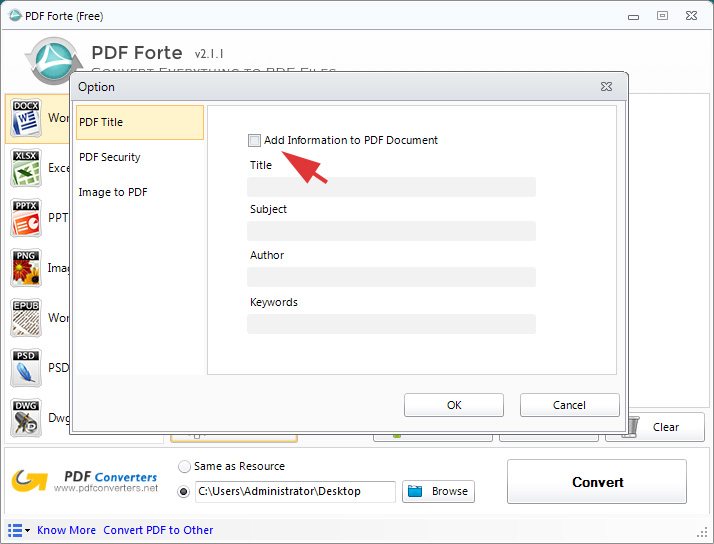Maximize the PDF Forte window

point(663,16)
